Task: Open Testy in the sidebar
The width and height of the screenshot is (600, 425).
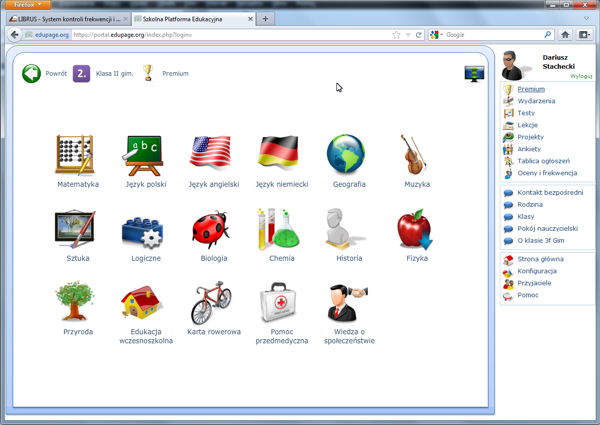Action: pyautogui.click(x=526, y=113)
